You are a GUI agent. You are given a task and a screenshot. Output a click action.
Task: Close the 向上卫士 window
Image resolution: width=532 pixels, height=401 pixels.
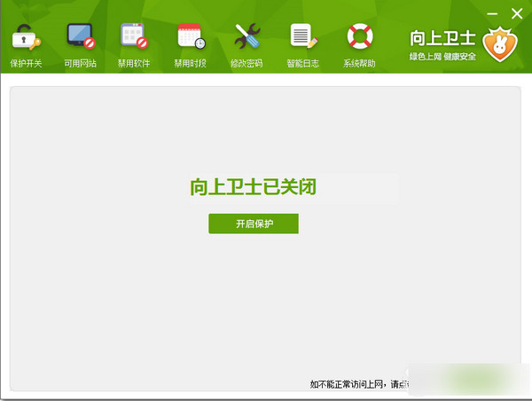pyautogui.click(x=517, y=14)
